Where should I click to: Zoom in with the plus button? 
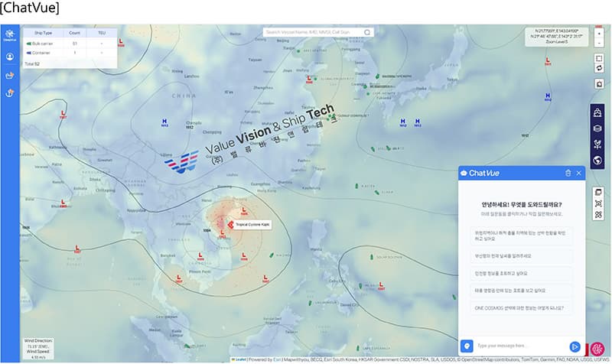point(598,32)
